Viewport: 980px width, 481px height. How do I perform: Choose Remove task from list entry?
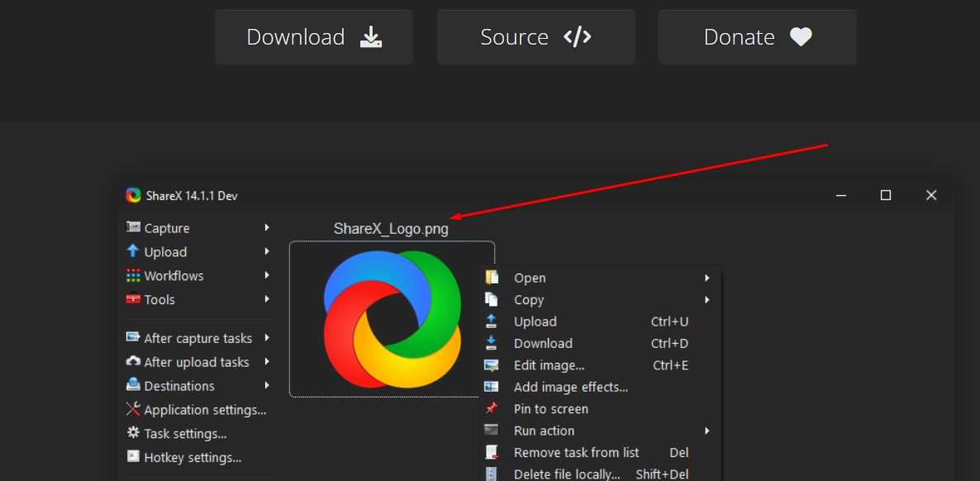[600, 452]
